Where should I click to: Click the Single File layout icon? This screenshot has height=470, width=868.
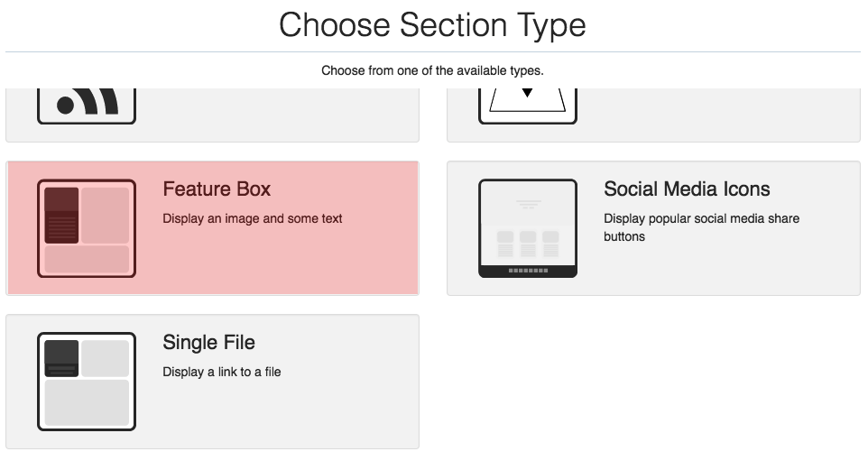tap(87, 382)
